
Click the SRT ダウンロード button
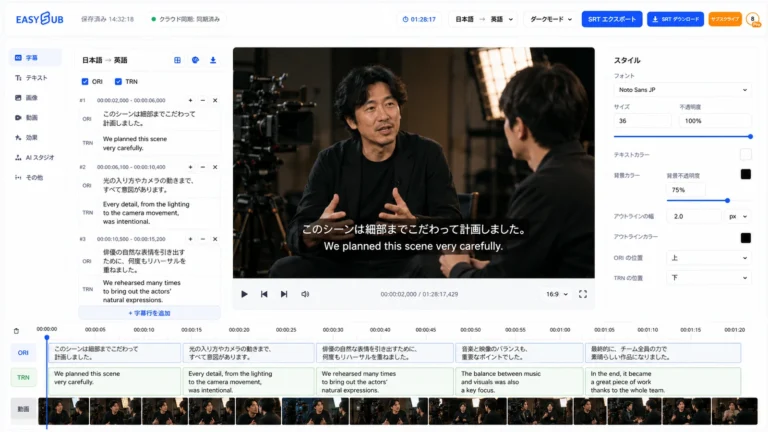(x=675, y=19)
